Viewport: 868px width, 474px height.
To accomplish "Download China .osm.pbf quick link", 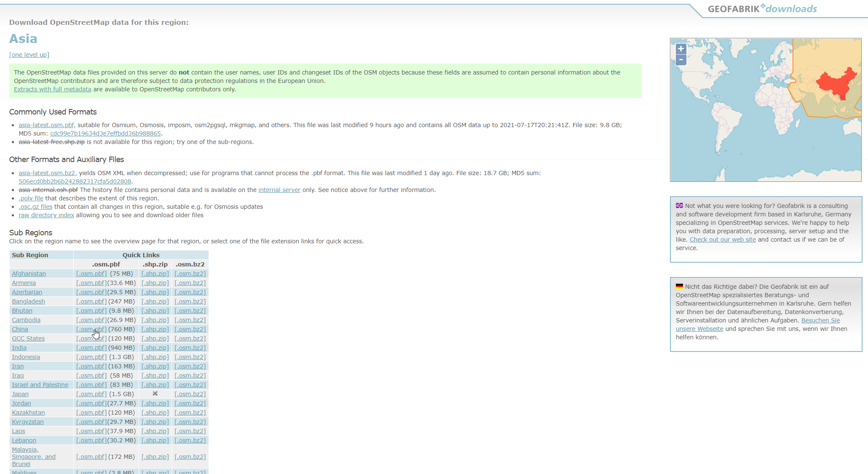I will coord(91,329).
